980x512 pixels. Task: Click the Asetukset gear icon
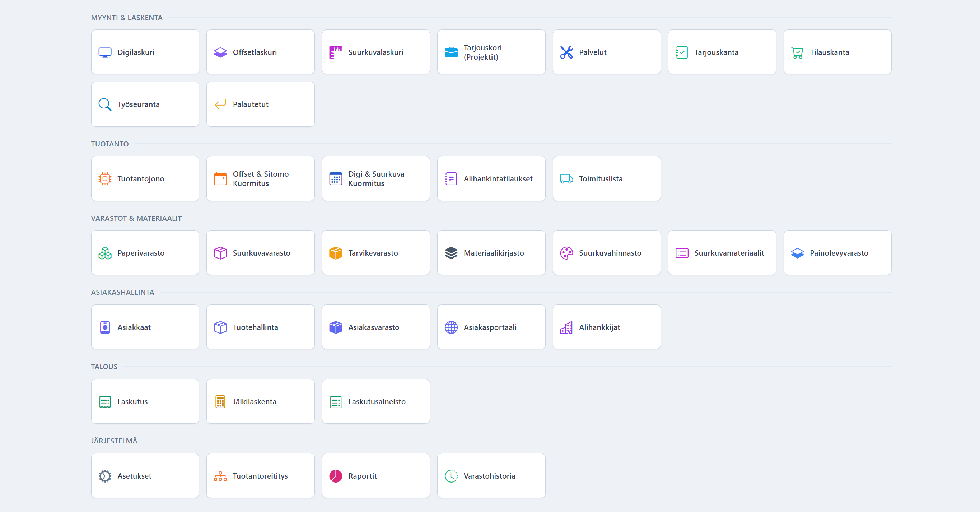coord(105,476)
